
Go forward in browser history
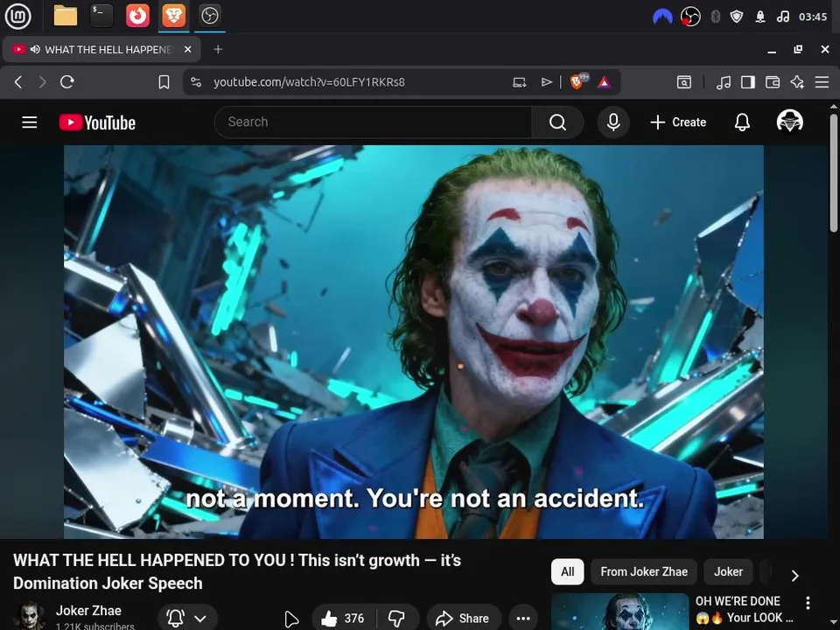42,82
